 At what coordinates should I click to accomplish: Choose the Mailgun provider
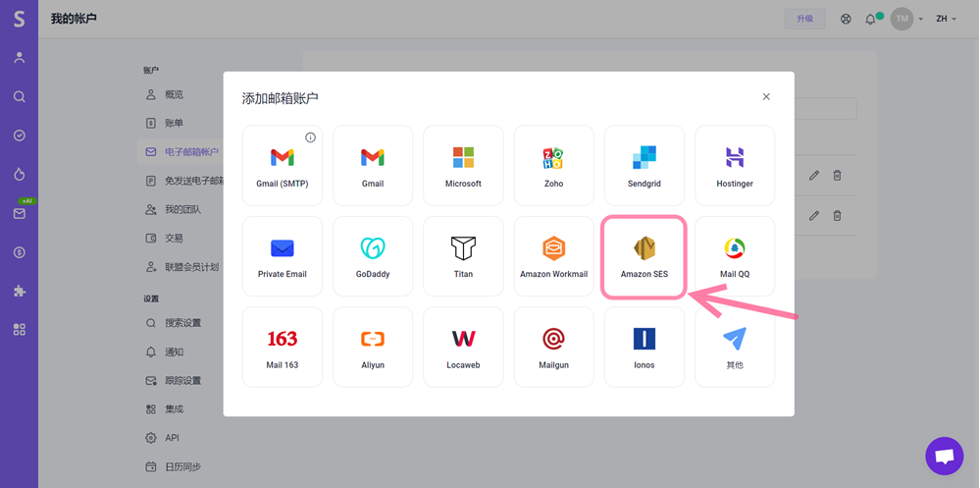tap(553, 347)
